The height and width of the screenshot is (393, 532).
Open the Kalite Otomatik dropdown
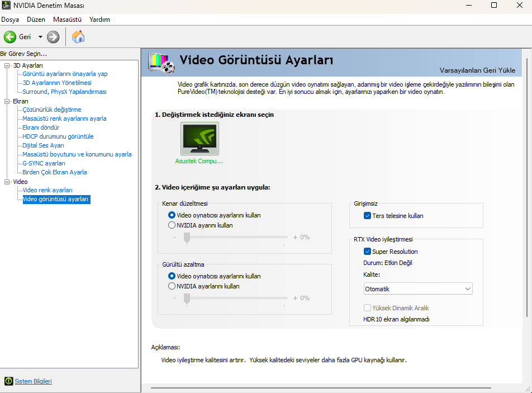click(418, 289)
